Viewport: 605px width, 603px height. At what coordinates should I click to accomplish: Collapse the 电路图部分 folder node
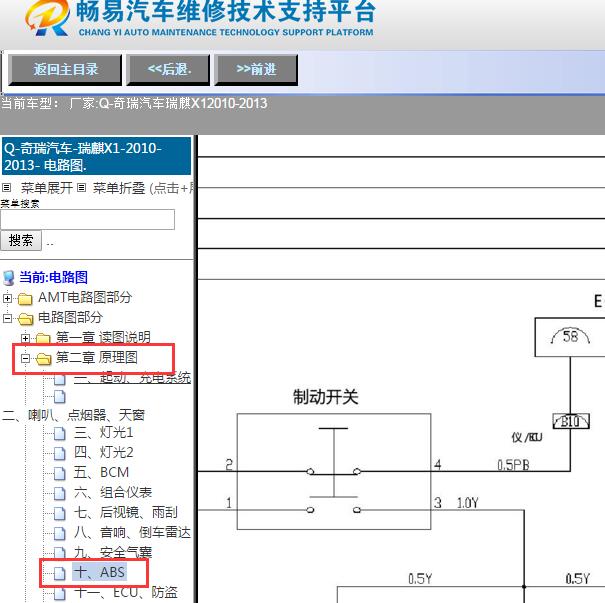click(x=7, y=318)
